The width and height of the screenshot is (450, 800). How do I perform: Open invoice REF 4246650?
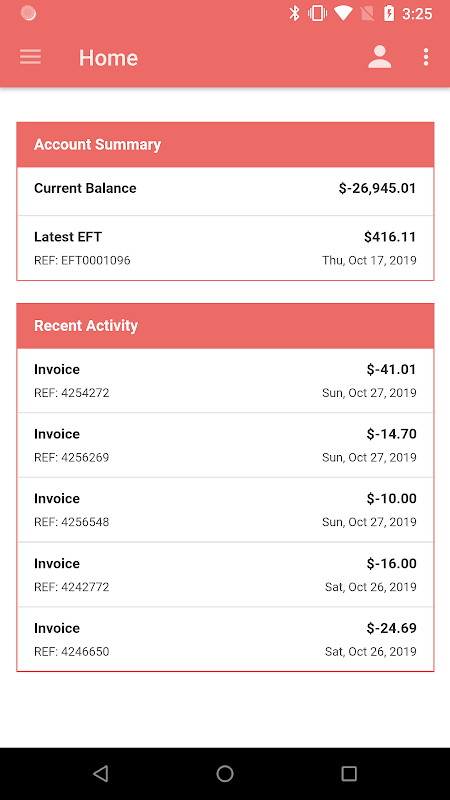[225, 639]
